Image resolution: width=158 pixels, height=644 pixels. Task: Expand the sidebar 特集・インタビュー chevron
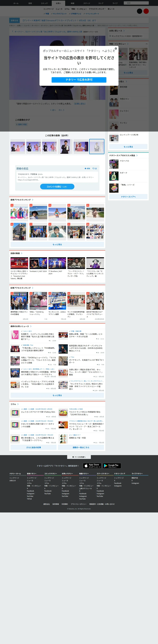pos(128,44)
